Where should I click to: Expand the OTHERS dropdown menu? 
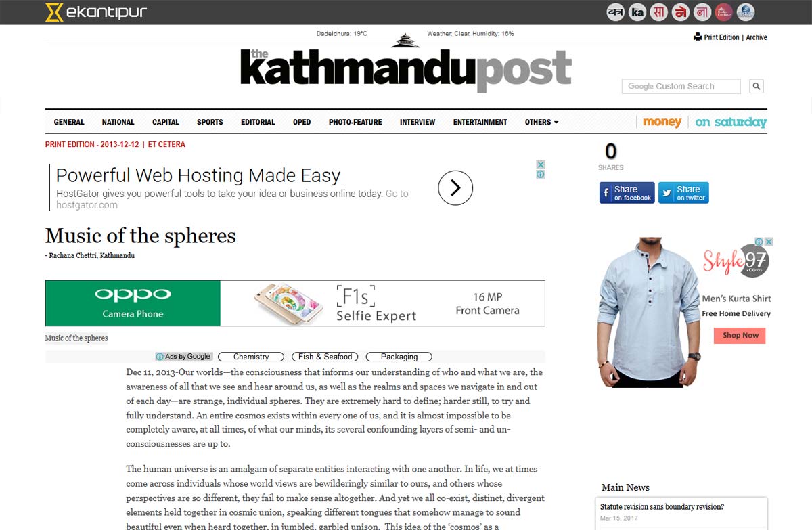tap(541, 123)
